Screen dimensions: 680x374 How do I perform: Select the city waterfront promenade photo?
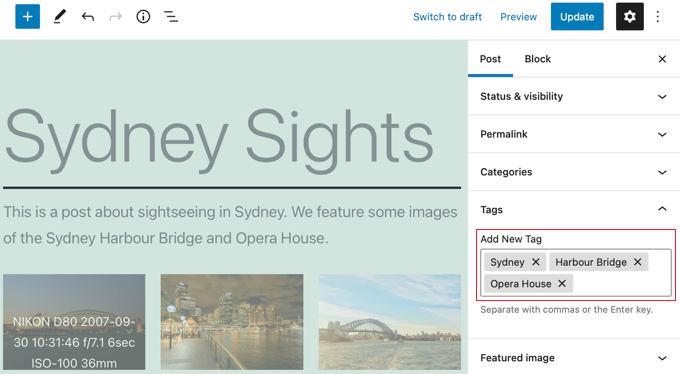click(x=232, y=322)
